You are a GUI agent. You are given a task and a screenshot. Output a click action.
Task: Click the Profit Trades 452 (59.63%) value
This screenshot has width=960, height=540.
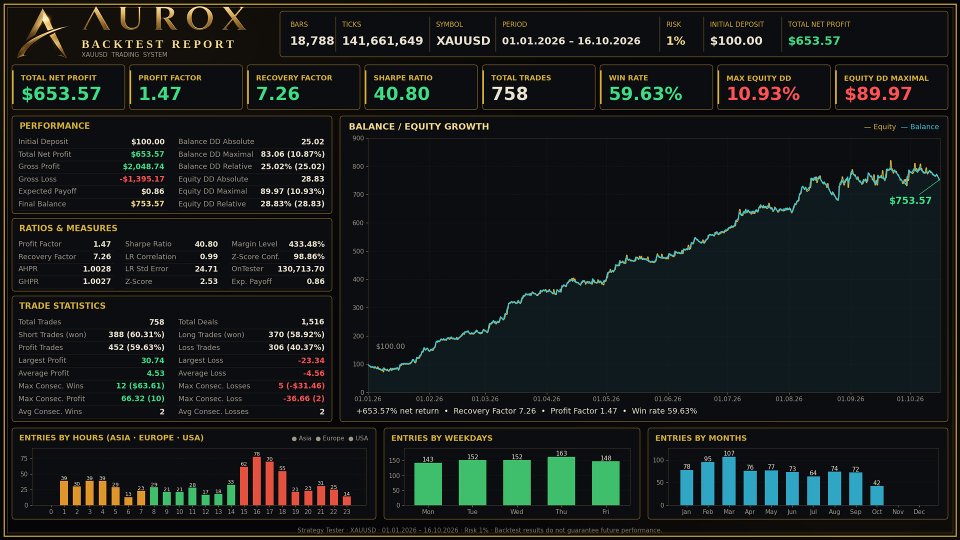pyautogui.click(x=137, y=348)
